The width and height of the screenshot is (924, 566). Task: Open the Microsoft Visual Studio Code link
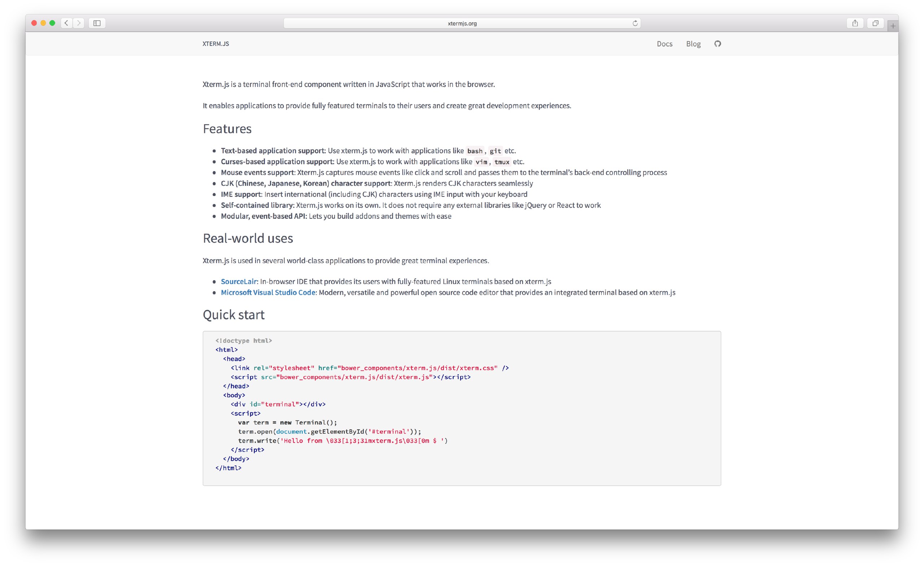click(268, 292)
